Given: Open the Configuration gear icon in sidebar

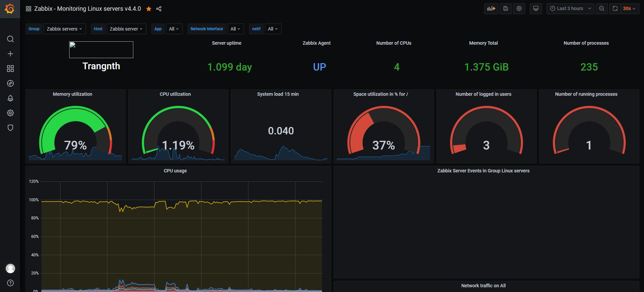Looking at the screenshot, I should pyautogui.click(x=10, y=113).
